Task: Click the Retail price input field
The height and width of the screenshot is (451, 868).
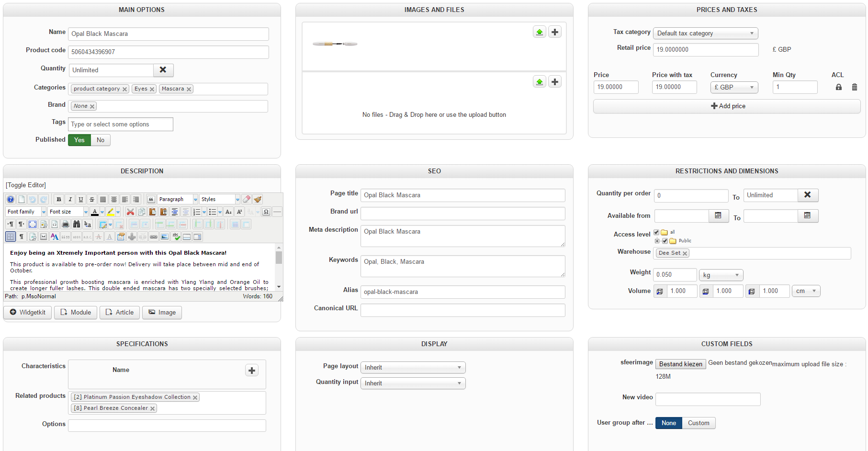Action: 706,50
